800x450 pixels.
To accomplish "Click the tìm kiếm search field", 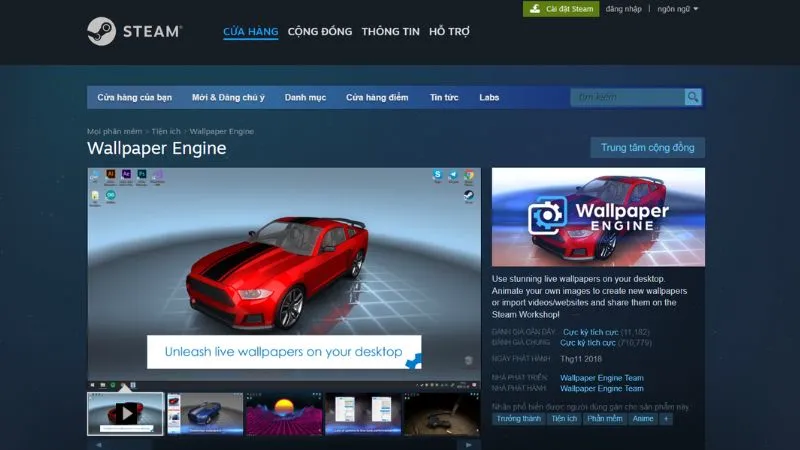I will [x=627, y=97].
